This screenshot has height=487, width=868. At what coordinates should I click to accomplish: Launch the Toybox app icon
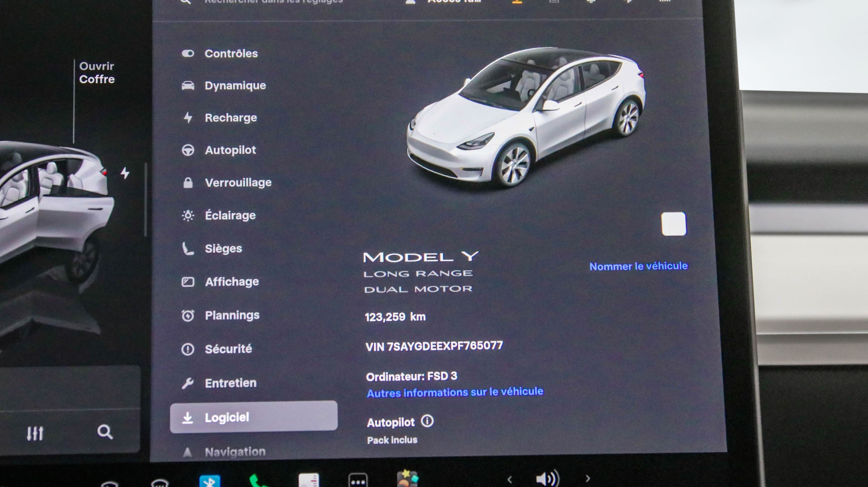click(x=407, y=480)
